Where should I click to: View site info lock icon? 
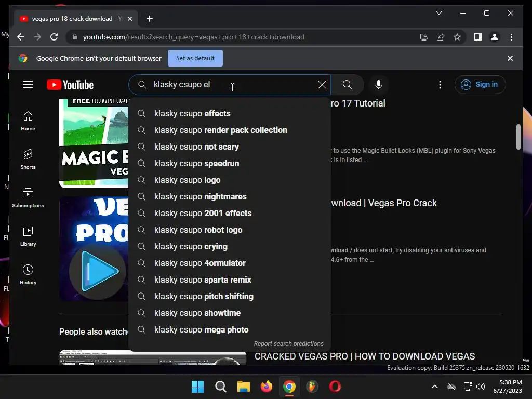[75, 37]
